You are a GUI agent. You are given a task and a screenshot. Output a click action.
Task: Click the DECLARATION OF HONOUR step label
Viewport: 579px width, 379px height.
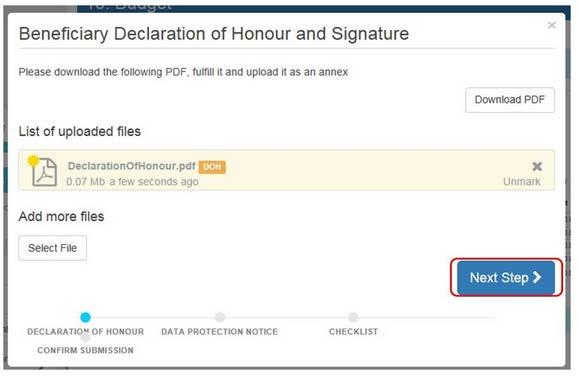pos(85,332)
